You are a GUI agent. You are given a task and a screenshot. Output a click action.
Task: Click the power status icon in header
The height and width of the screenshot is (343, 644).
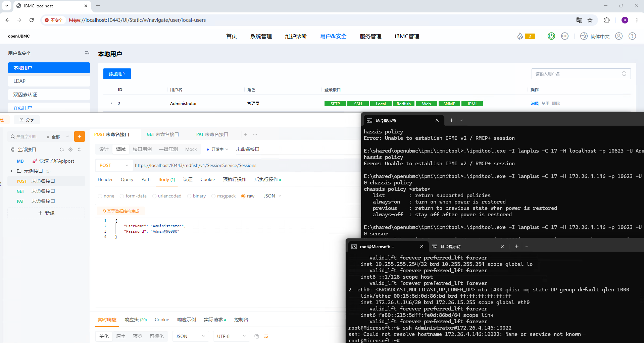551,36
